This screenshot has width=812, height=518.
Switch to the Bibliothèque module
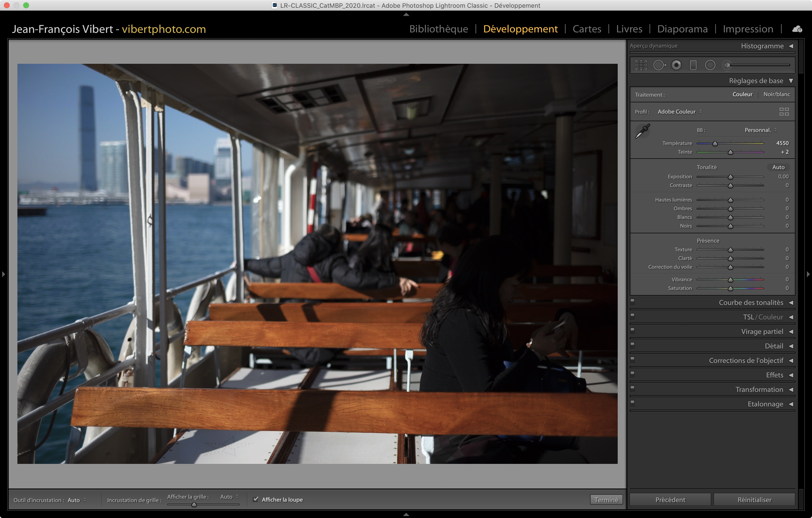pos(438,29)
